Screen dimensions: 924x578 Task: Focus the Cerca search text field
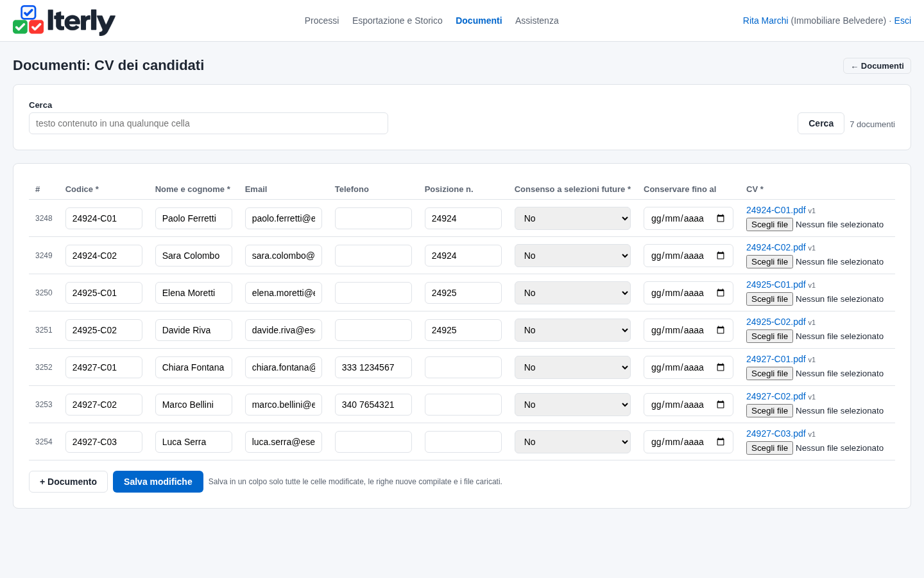pyautogui.click(x=209, y=123)
